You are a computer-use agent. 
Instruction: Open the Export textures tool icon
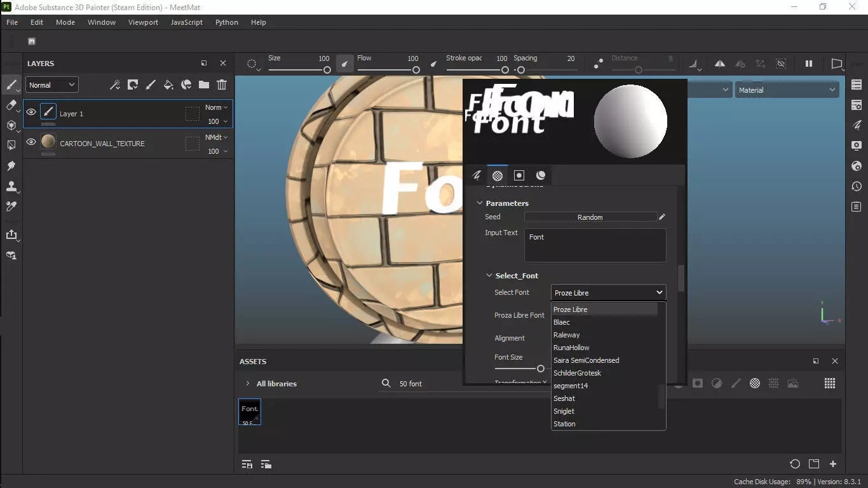click(x=11, y=234)
